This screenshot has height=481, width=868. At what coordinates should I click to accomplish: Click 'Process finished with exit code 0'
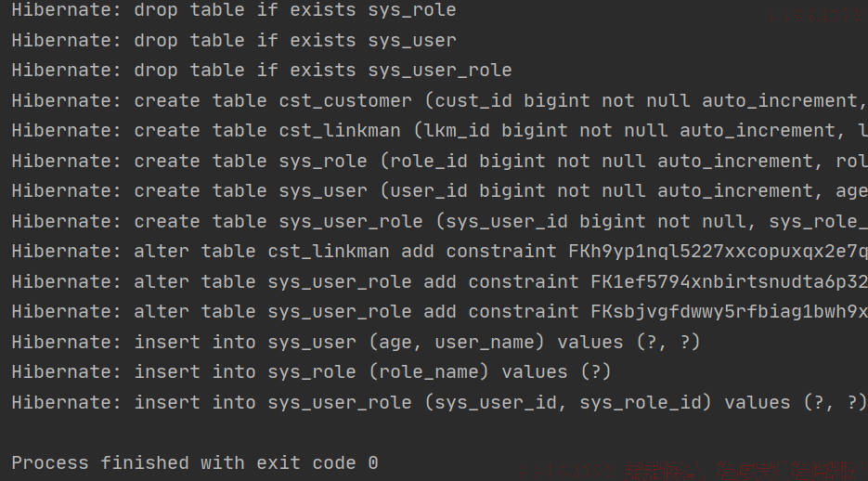tap(195, 462)
